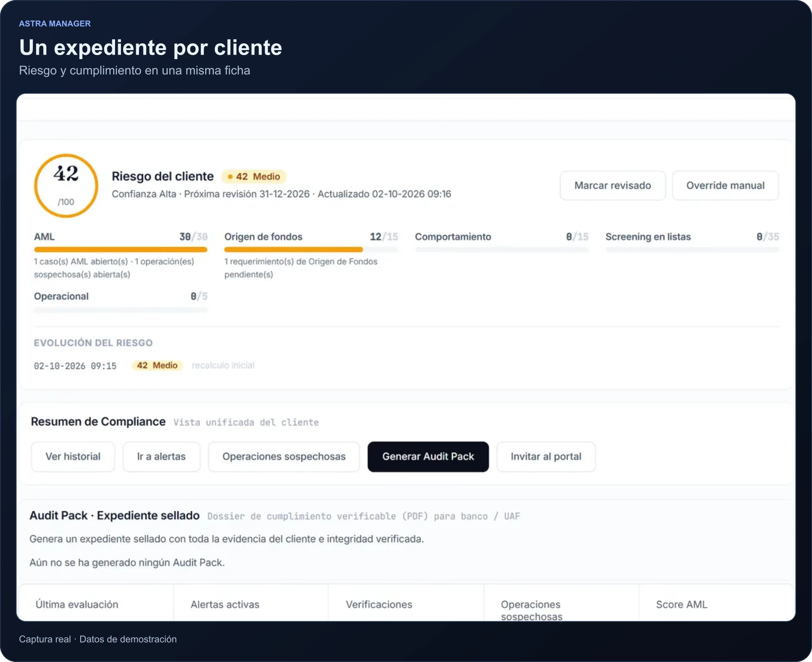Go to alerts with Ir a alertas

coord(161,457)
